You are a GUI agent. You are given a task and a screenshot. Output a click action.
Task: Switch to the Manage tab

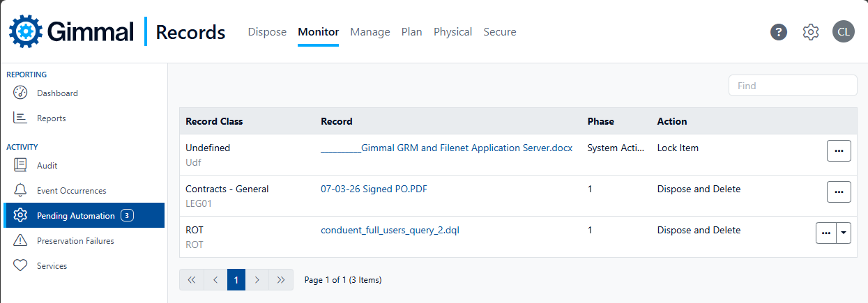pyautogui.click(x=370, y=32)
